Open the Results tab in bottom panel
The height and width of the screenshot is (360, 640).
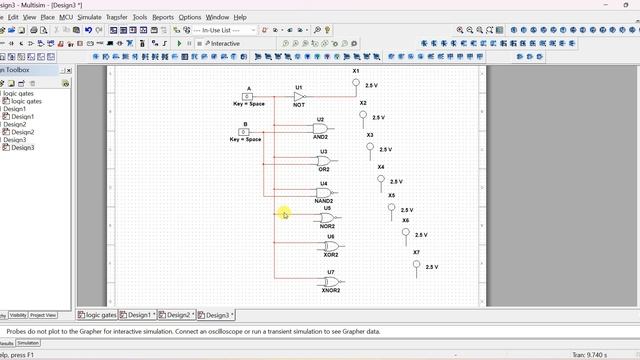(x=7, y=343)
